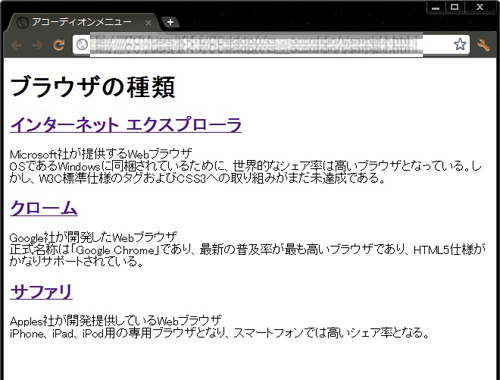This screenshot has width=500, height=380.
Task: Click the text Apples社が開発提供しているWebブラウザ
Action: pyautogui.click(x=115, y=321)
